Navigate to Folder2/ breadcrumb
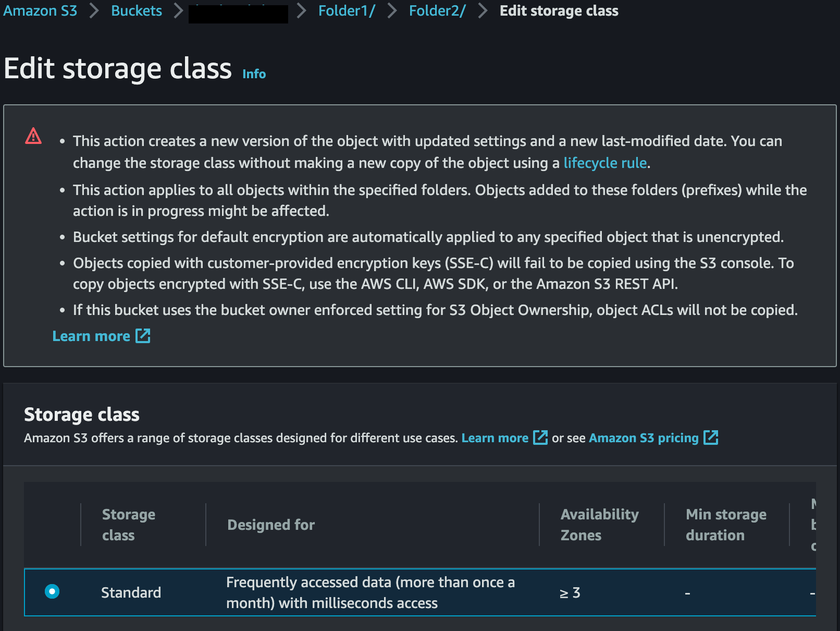The height and width of the screenshot is (631, 840). pyautogui.click(x=437, y=11)
